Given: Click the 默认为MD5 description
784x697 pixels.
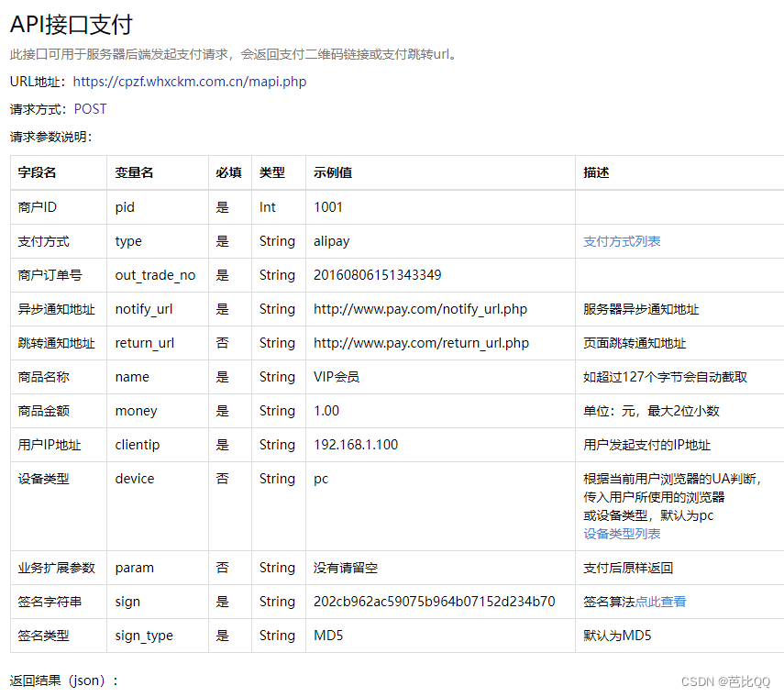Looking at the screenshot, I should coord(617,636).
